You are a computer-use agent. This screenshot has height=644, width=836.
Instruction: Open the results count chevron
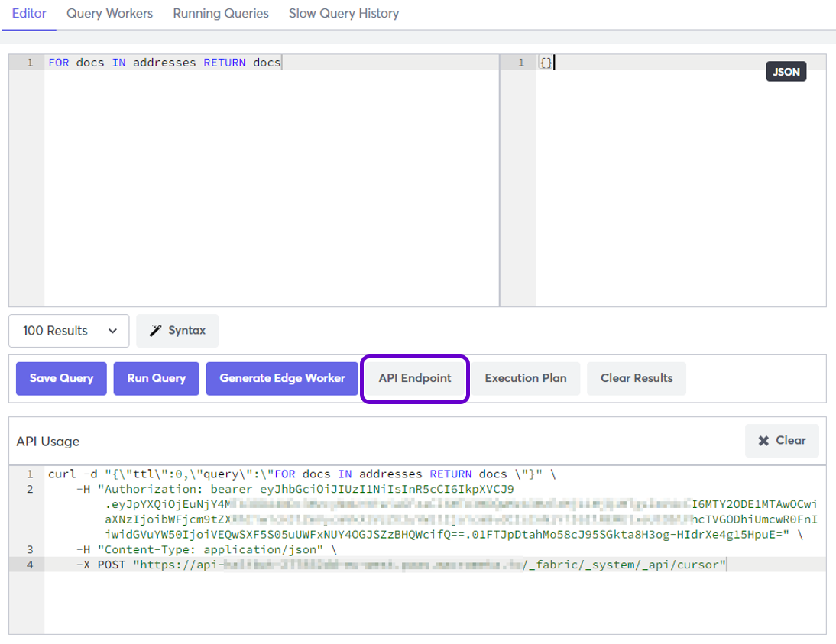click(113, 331)
